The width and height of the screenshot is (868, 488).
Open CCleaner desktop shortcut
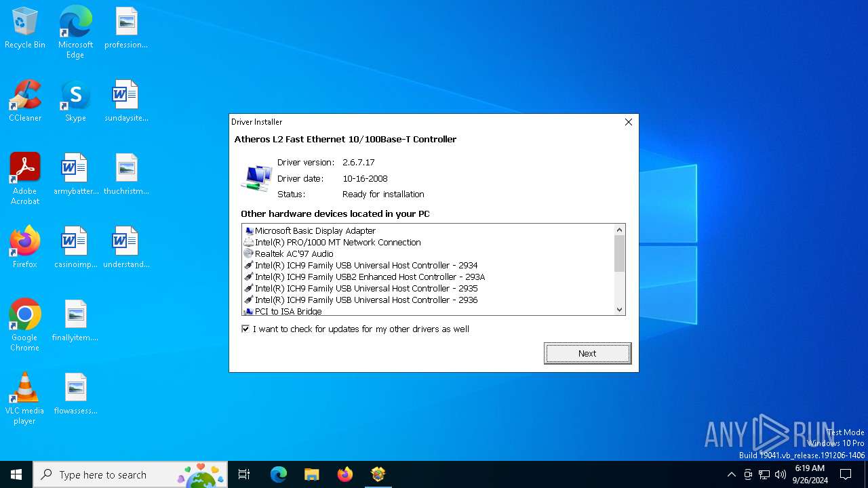(x=25, y=102)
